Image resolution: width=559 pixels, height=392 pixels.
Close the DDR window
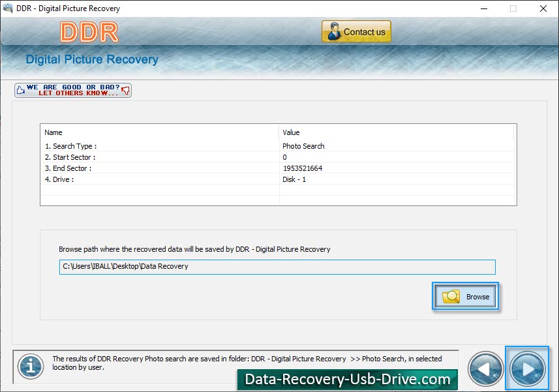coord(543,8)
